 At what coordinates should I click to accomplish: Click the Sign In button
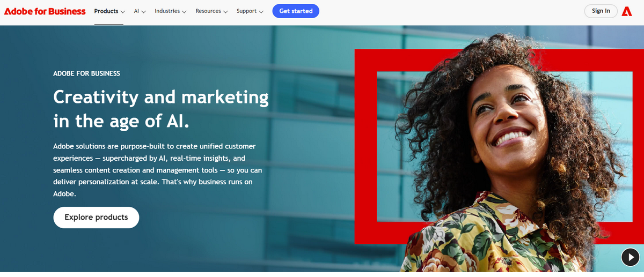click(601, 11)
